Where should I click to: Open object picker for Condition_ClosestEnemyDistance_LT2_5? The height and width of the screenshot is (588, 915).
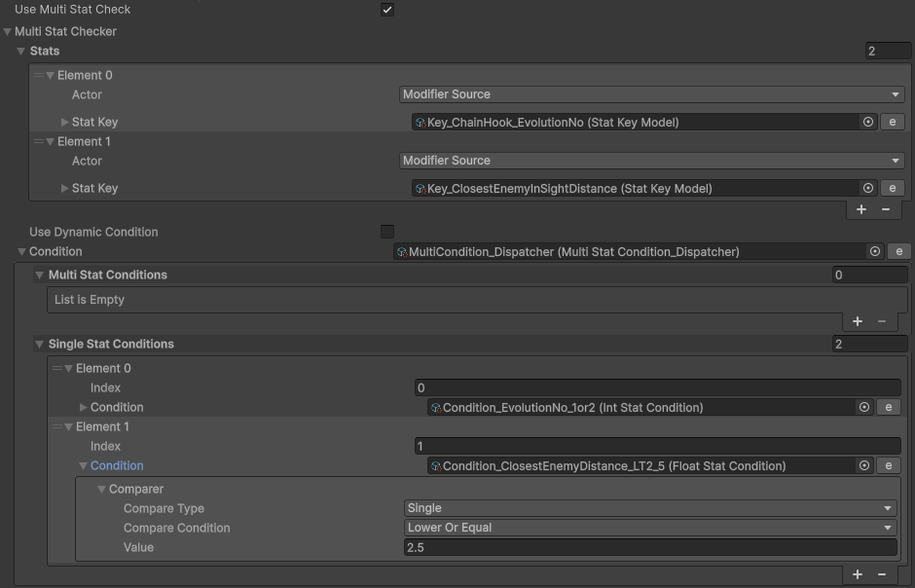coord(864,465)
